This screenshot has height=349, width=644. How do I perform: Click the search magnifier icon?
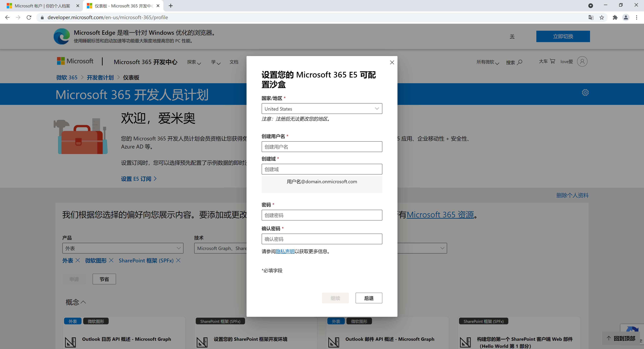520,62
